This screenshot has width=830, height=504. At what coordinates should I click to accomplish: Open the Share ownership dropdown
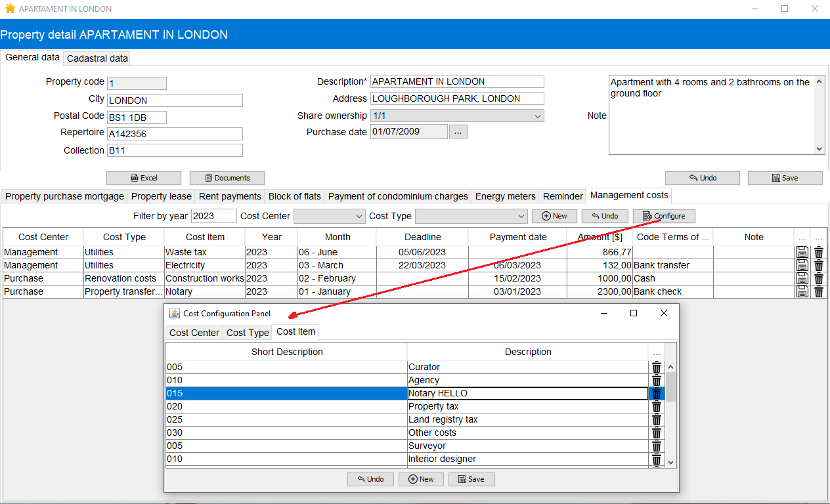537,115
